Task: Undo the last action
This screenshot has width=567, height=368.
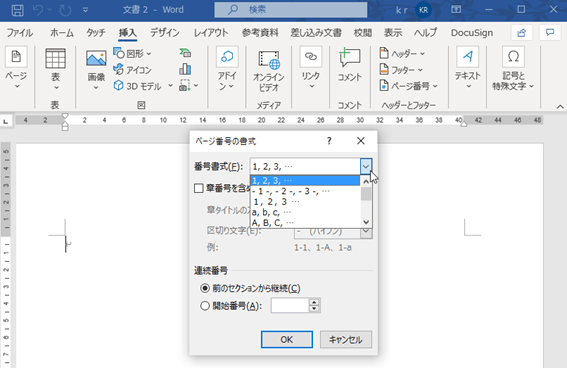Action: (x=38, y=10)
